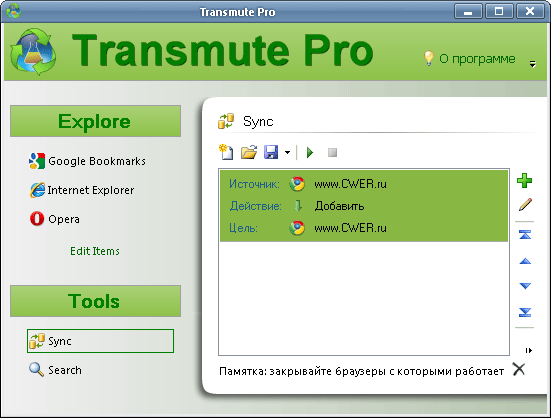Image resolution: width=551 pixels, height=418 pixels.
Task: Move the selected action to the bottom
Action: [525, 312]
